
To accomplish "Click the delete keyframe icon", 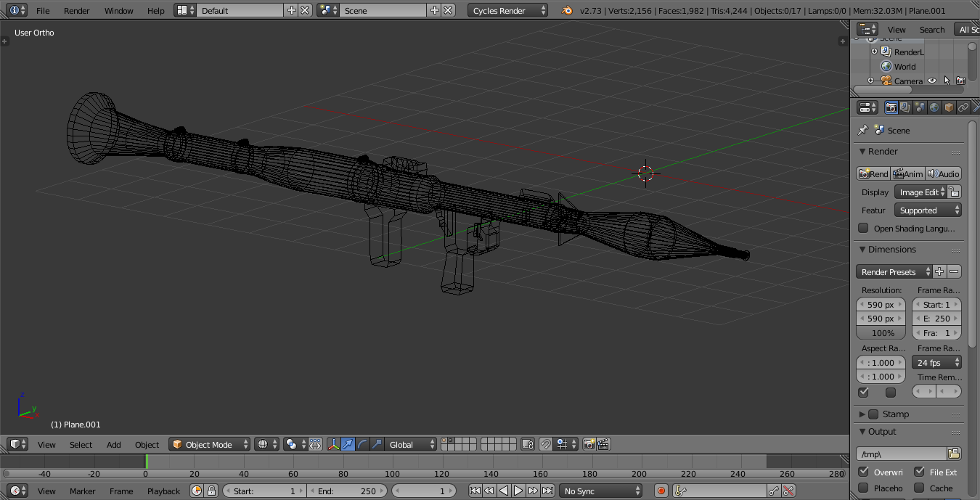I will [x=788, y=491].
